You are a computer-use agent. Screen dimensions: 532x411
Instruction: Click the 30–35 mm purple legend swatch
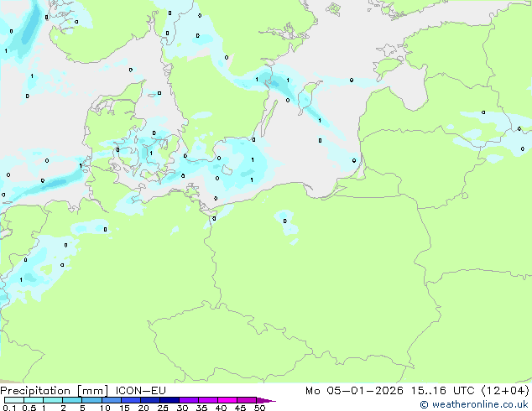189,400
